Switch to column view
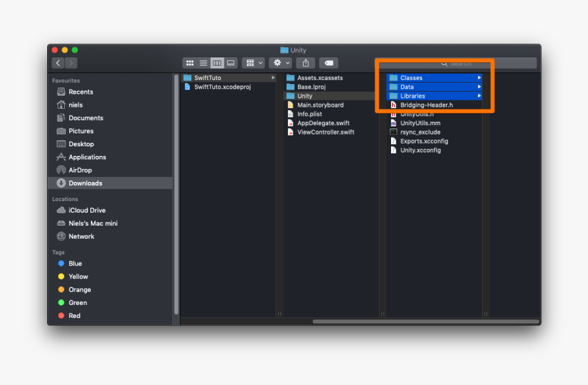 [x=217, y=63]
